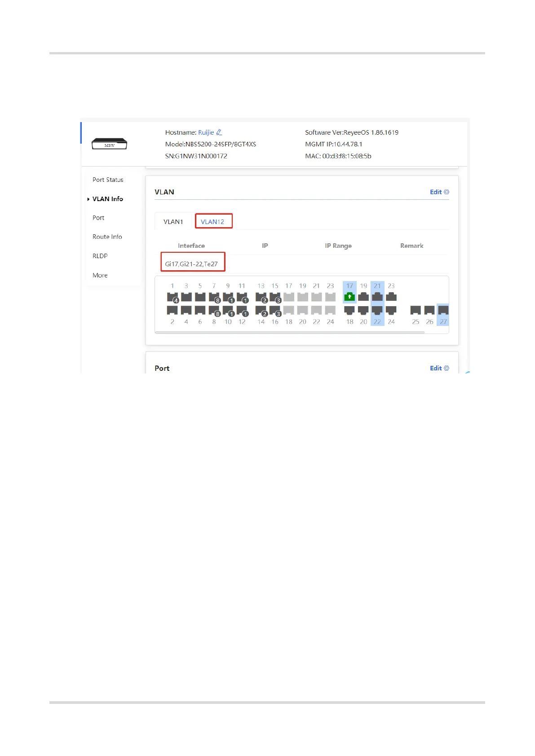The image size is (535, 756).
Task: Click the greyed-out SFP port 20 icon
Action: pos(303,310)
